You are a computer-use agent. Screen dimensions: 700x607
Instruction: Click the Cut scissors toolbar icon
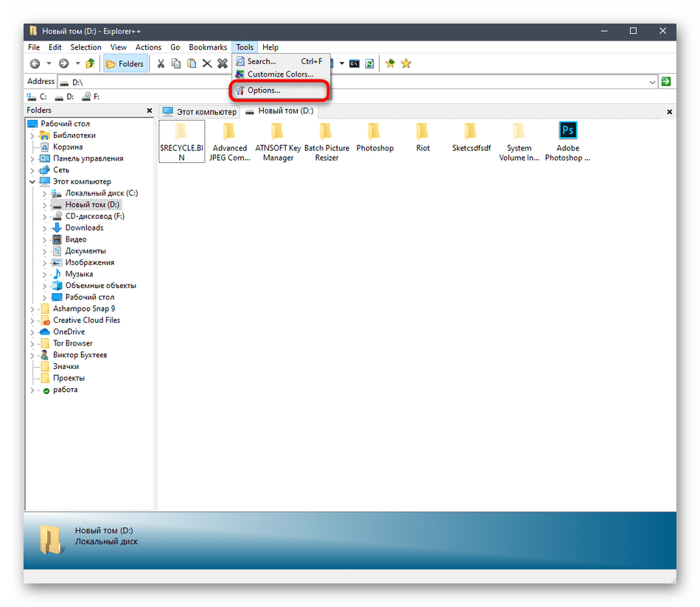pyautogui.click(x=160, y=64)
